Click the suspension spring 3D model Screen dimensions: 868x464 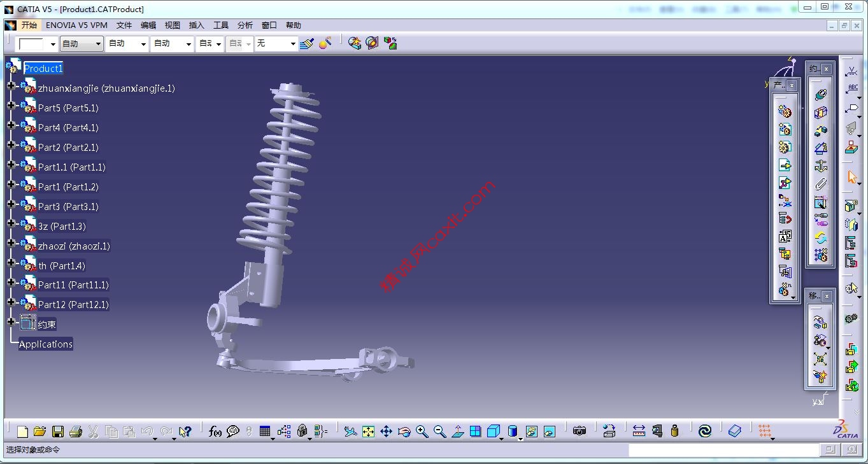tap(280, 172)
